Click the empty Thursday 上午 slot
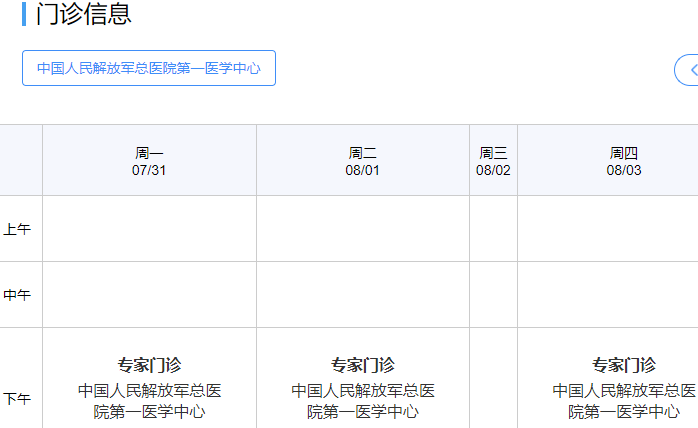698x428 pixels. coord(608,229)
